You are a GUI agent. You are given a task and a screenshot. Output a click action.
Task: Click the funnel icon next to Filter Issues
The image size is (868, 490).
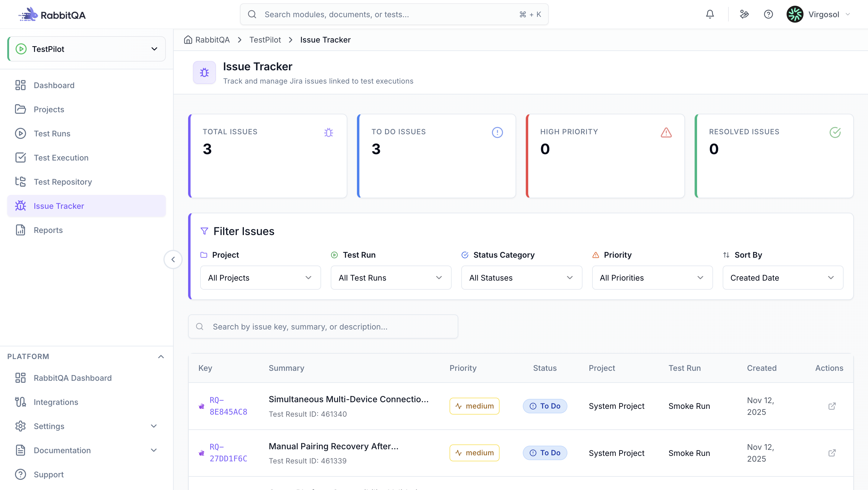tap(204, 231)
